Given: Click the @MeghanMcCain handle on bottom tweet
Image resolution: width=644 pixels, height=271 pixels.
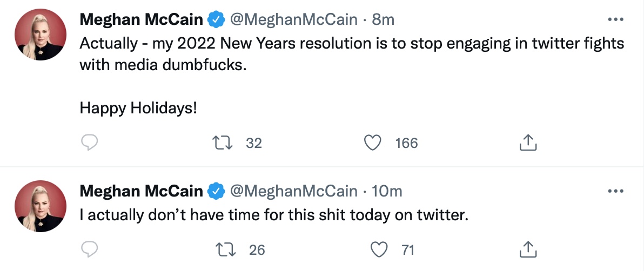Looking at the screenshot, I should [294, 191].
